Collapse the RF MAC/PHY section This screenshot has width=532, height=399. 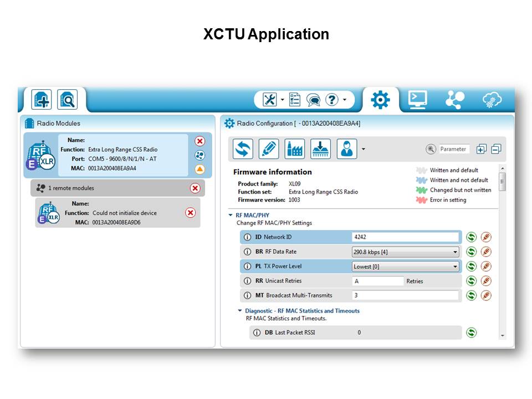tap(231, 215)
